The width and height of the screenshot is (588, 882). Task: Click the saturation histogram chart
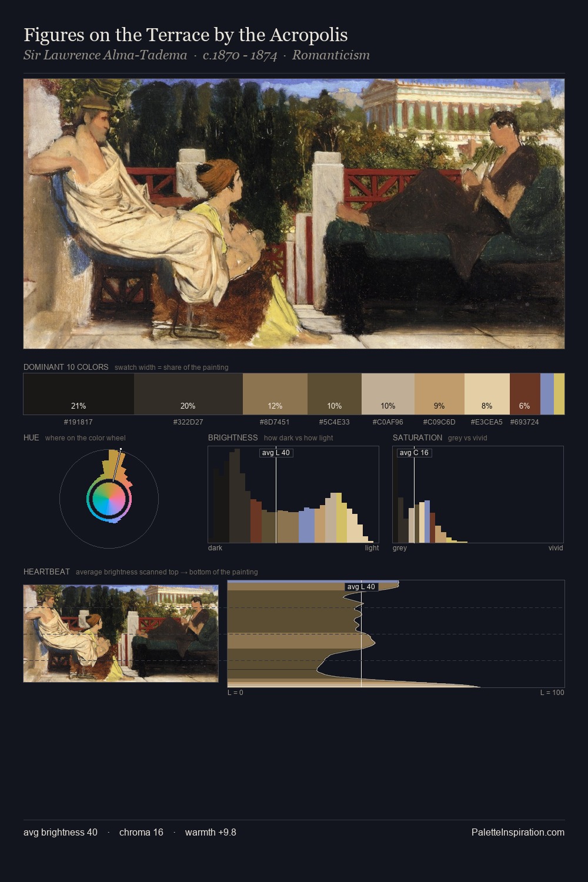pyautogui.click(x=478, y=495)
